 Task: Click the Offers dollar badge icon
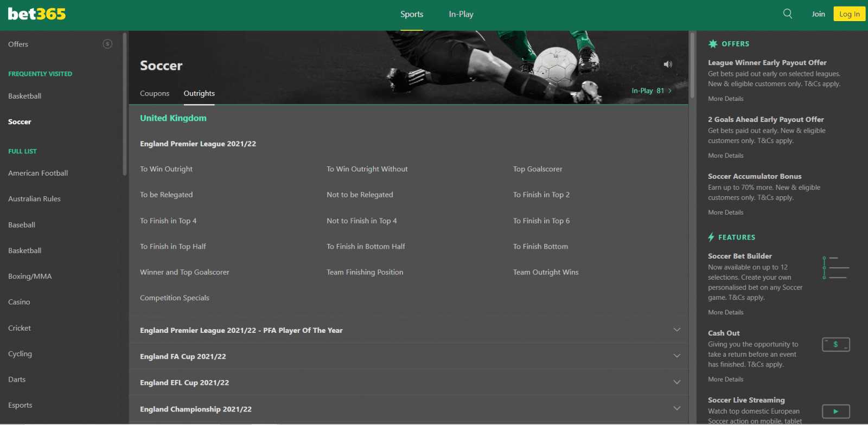pyautogui.click(x=107, y=44)
